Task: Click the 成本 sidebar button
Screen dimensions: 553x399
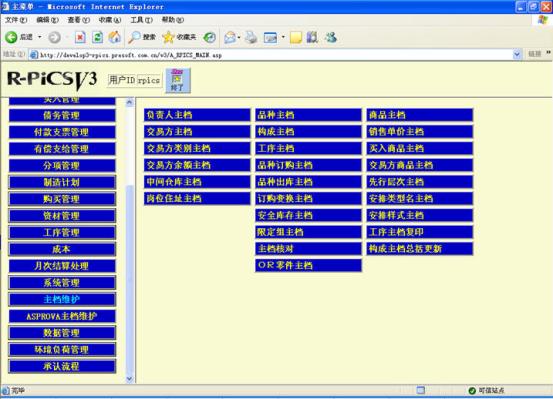Action: click(x=62, y=249)
